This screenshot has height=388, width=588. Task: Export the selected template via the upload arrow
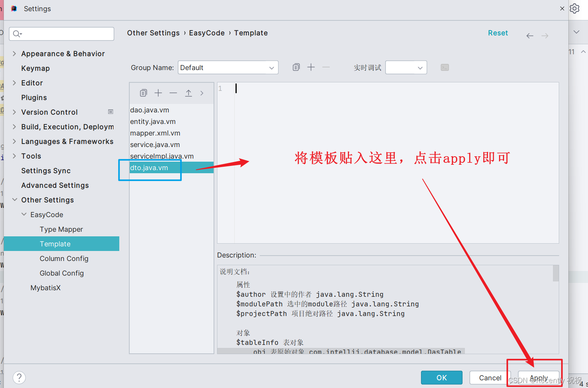[188, 93]
